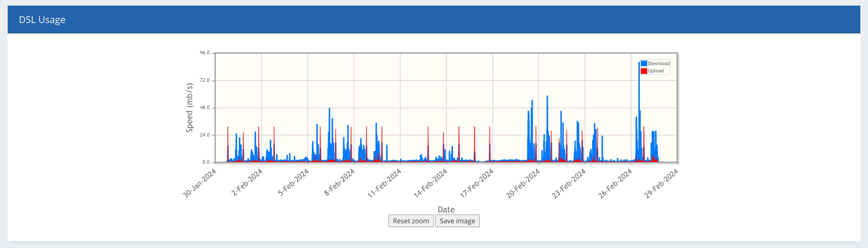The width and height of the screenshot is (868, 248).
Task: Click the 96.0 speed axis value
Action: point(205,53)
